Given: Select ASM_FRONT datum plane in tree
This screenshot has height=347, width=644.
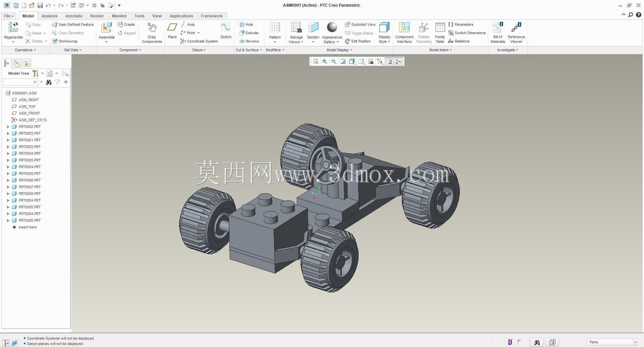Looking at the screenshot, I should click(29, 113).
